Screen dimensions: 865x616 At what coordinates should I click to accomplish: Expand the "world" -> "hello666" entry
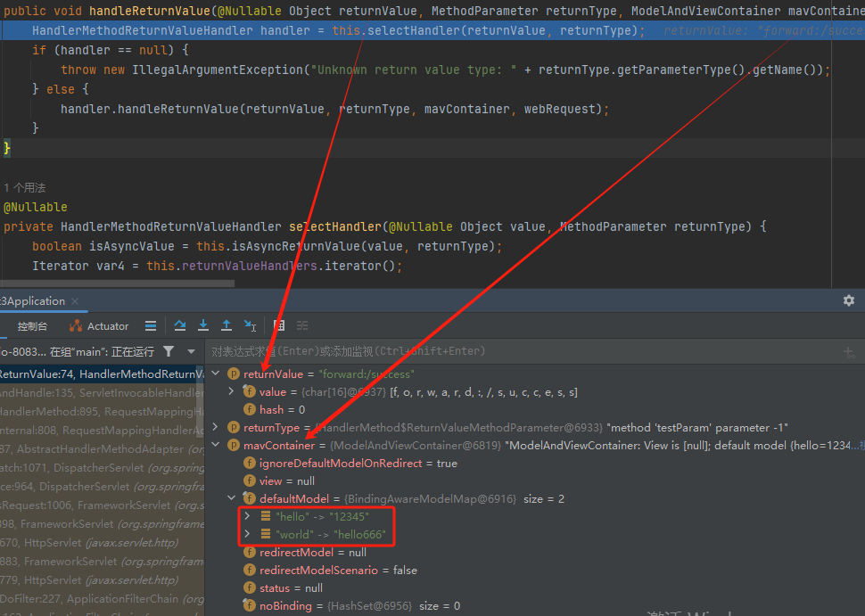click(247, 533)
